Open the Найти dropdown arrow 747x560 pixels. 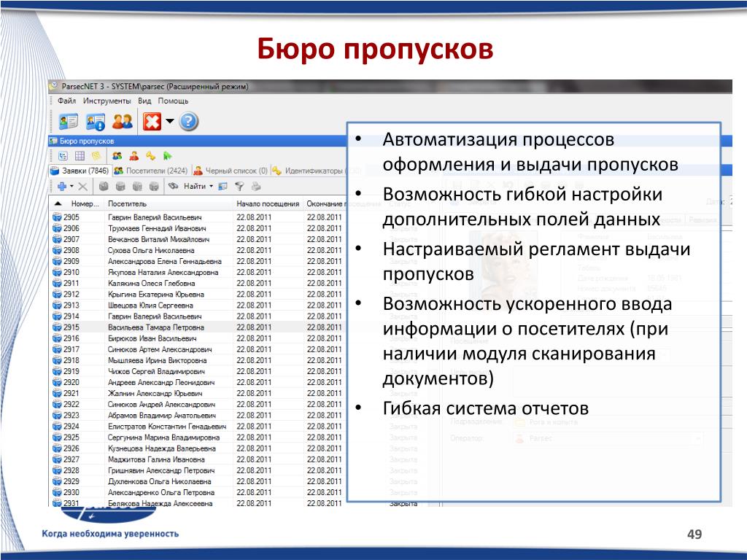(x=212, y=186)
